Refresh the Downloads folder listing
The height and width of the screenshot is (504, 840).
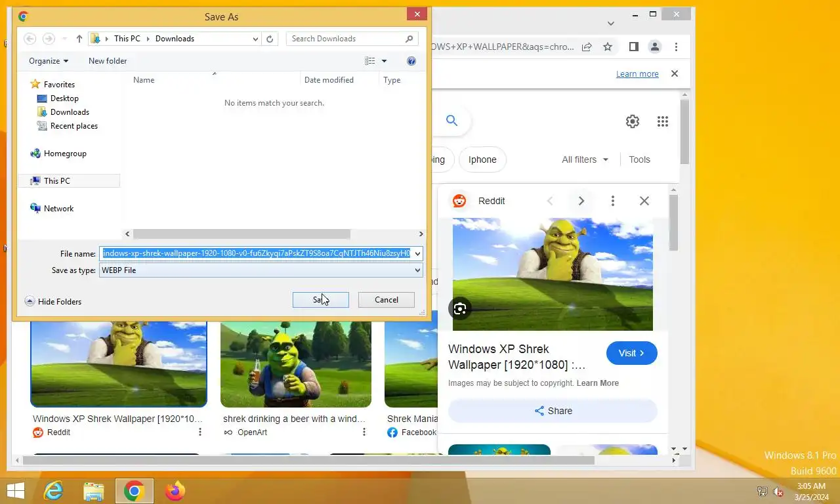(x=270, y=39)
